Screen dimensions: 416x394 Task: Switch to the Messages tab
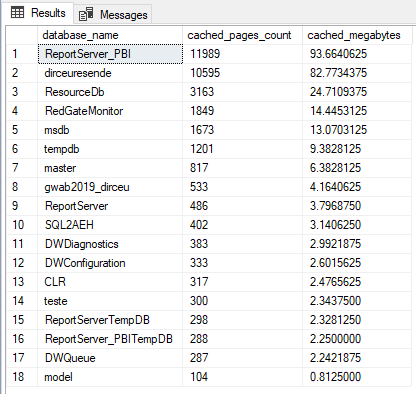113,14
